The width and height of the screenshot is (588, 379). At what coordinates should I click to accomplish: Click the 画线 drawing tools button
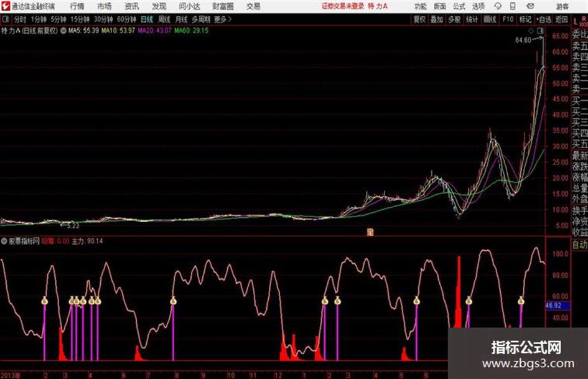(490, 19)
